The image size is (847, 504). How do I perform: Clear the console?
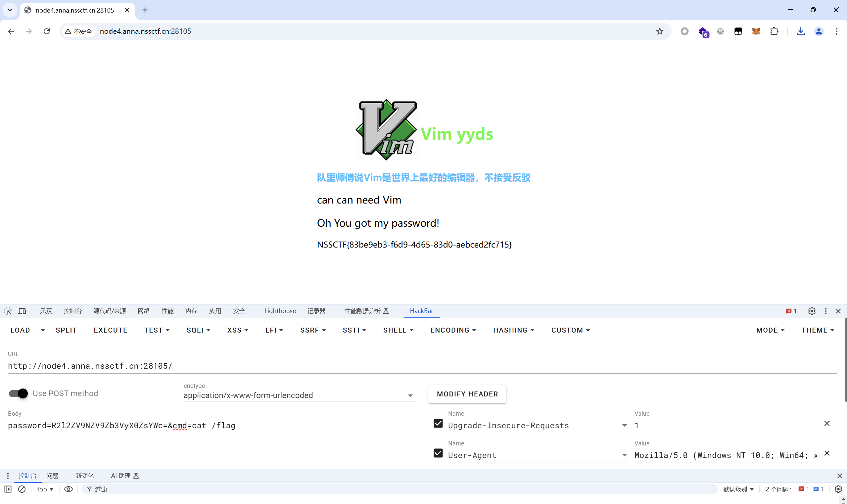click(x=22, y=489)
